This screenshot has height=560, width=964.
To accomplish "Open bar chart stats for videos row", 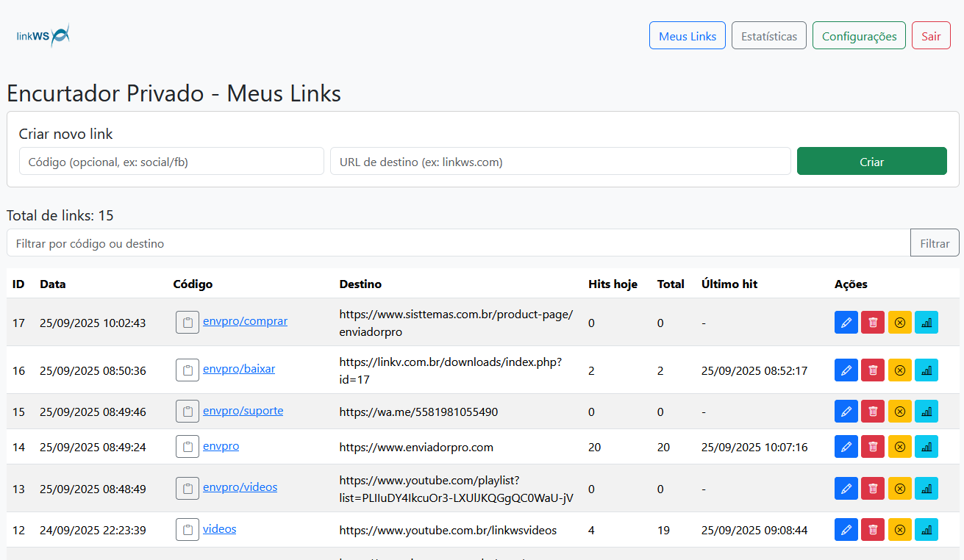I will (926, 530).
